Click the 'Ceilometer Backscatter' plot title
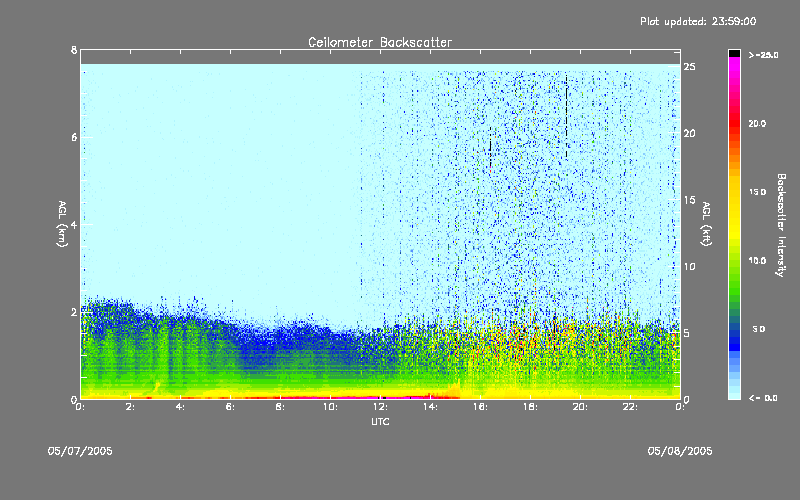Viewport: 800px width, 500px height. tap(380, 42)
